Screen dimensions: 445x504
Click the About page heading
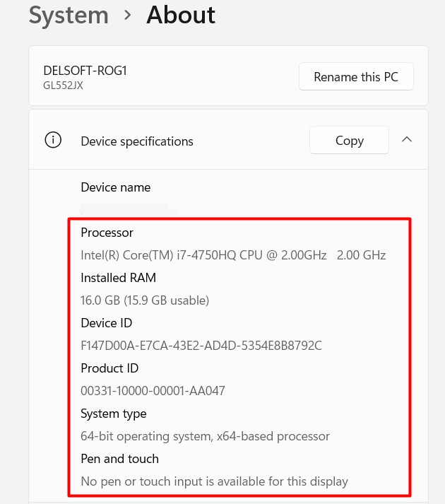click(181, 15)
